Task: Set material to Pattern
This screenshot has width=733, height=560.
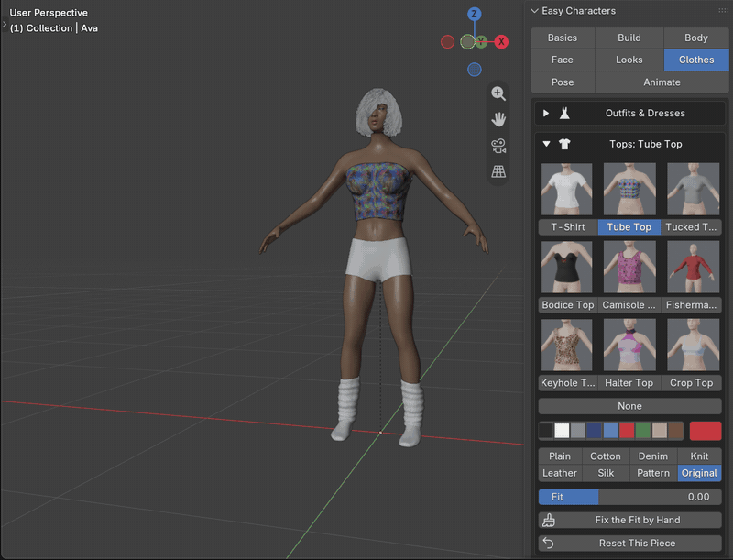Action: click(653, 473)
